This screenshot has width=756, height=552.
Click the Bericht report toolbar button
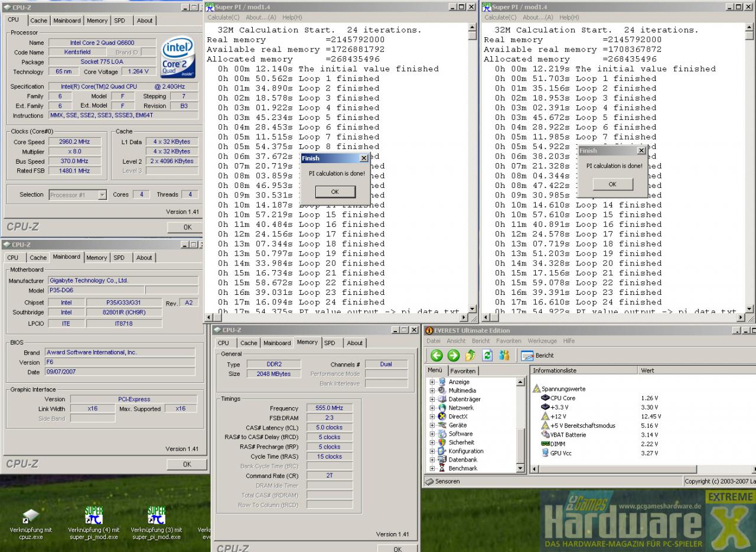[x=538, y=355]
